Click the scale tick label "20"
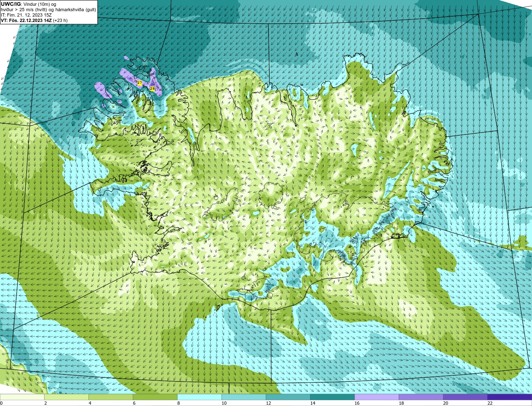Screen dimensions: 532x406 click(446, 403)
